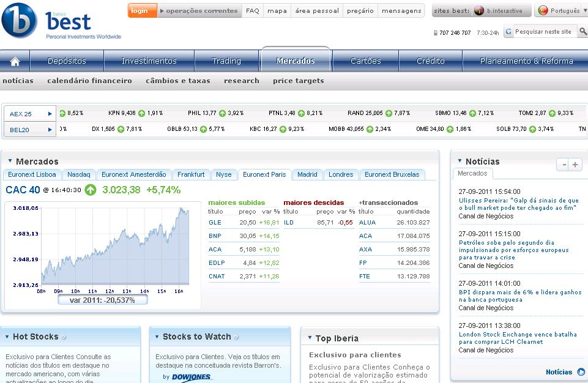Viewport: 588px width, 383px height.
Task: Click the b.interactive globe icon
Action: click(479, 11)
